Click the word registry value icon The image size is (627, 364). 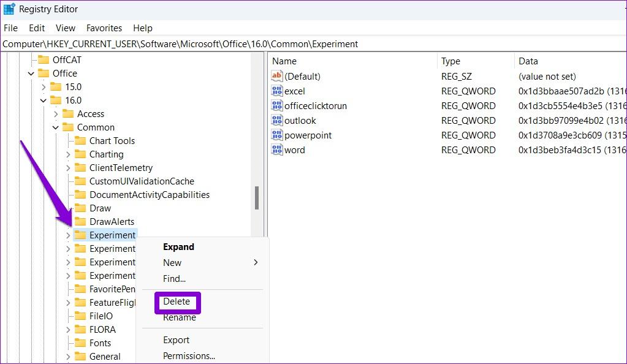click(276, 150)
